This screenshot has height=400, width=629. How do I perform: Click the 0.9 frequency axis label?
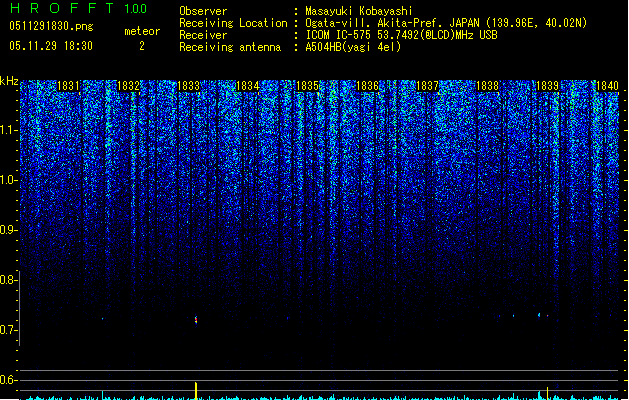point(8,230)
